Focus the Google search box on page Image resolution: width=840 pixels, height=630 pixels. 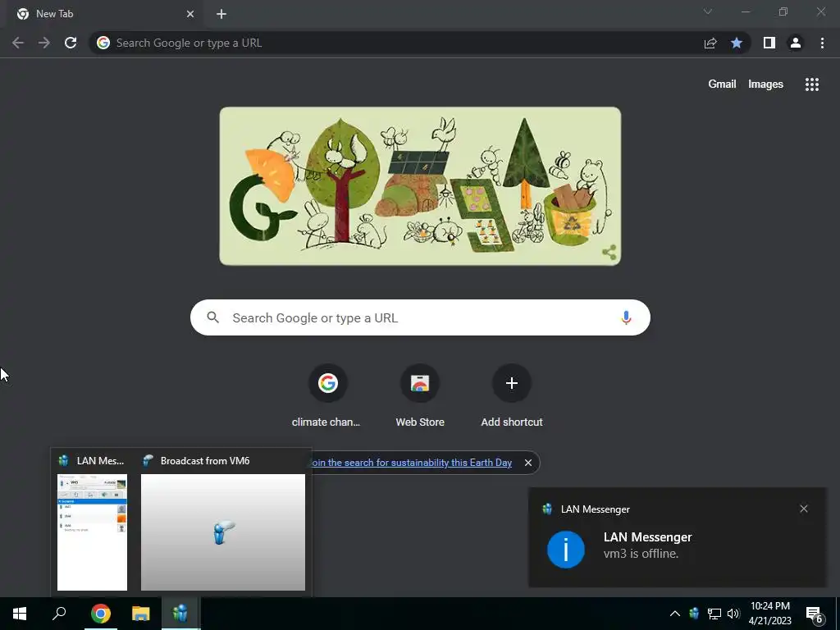[x=420, y=317]
